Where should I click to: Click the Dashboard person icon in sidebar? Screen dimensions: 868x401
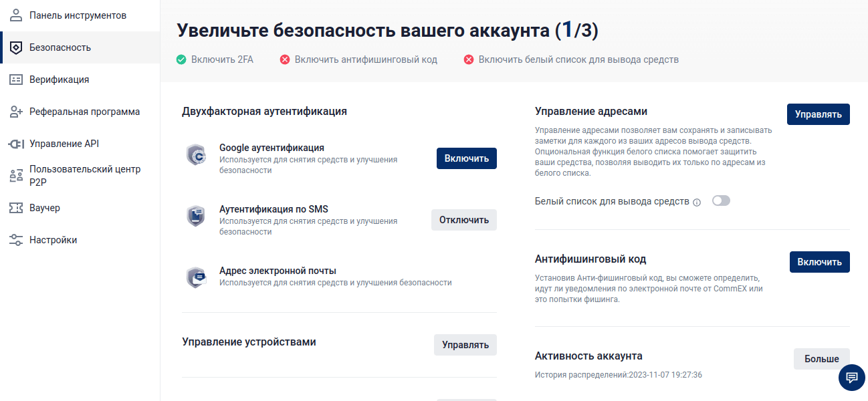click(x=16, y=15)
